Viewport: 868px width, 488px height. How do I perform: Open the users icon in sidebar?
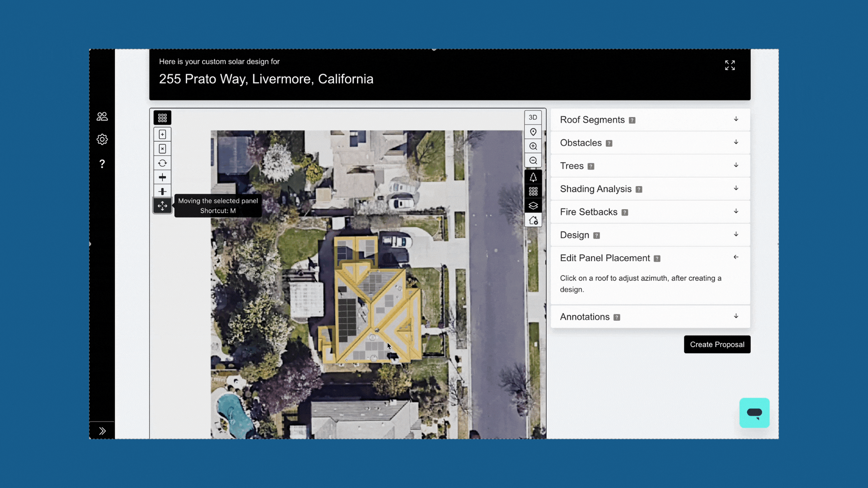(102, 117)
